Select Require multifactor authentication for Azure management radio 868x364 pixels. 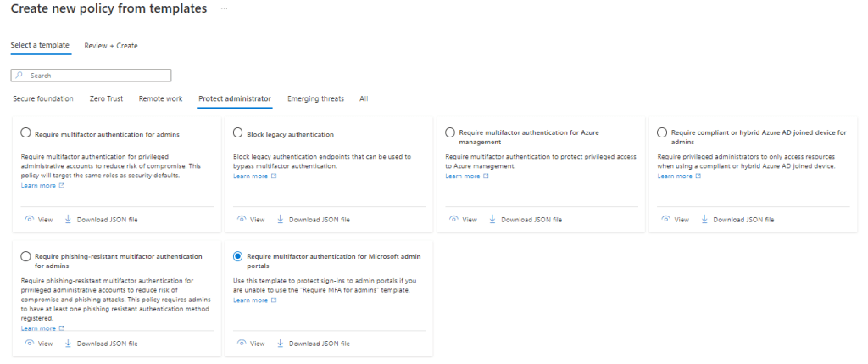pyautogui.click(x=450, y=133)
